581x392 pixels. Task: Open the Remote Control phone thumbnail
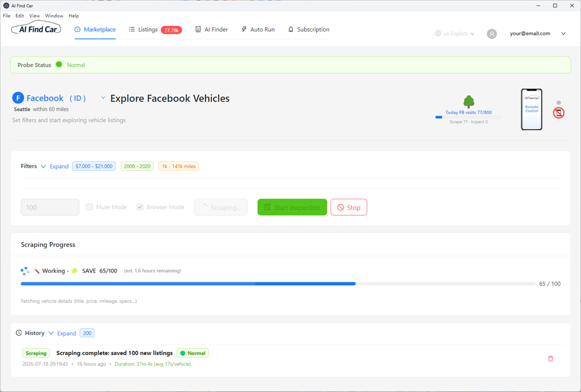point(532,109)
